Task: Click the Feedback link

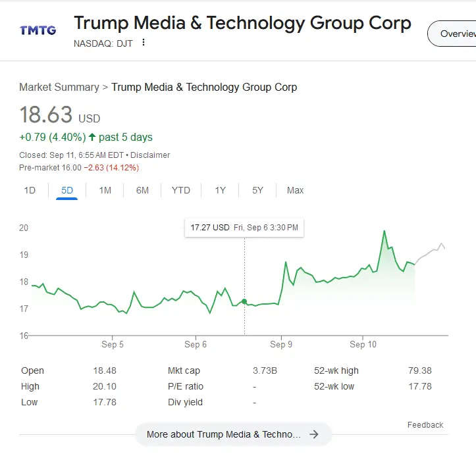Action: point(425,425)
